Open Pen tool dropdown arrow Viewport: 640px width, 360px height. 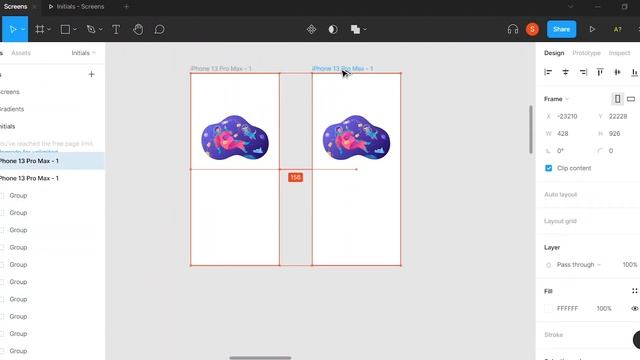coord(100,29)
